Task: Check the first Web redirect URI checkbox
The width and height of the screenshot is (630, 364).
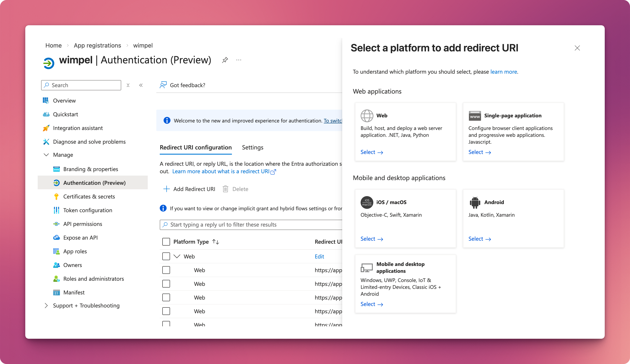Action: [166, 270]
